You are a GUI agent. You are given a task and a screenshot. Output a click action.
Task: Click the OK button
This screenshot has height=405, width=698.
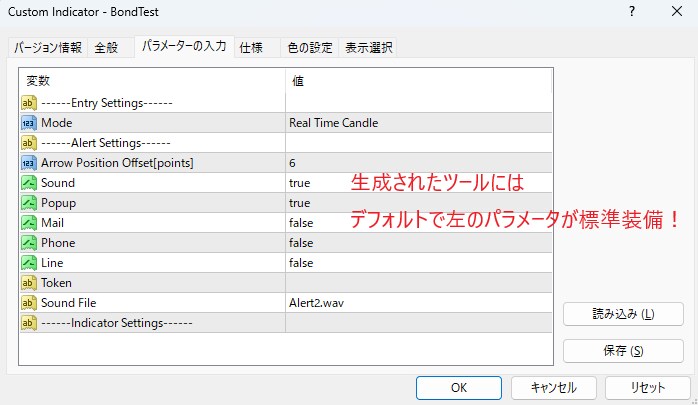[x=459, y=388]
